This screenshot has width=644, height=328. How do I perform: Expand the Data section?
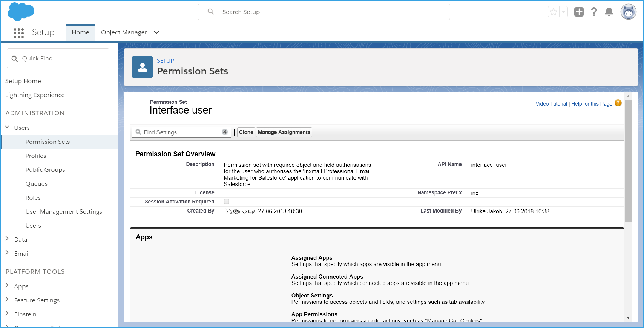(x=7, y=239)
